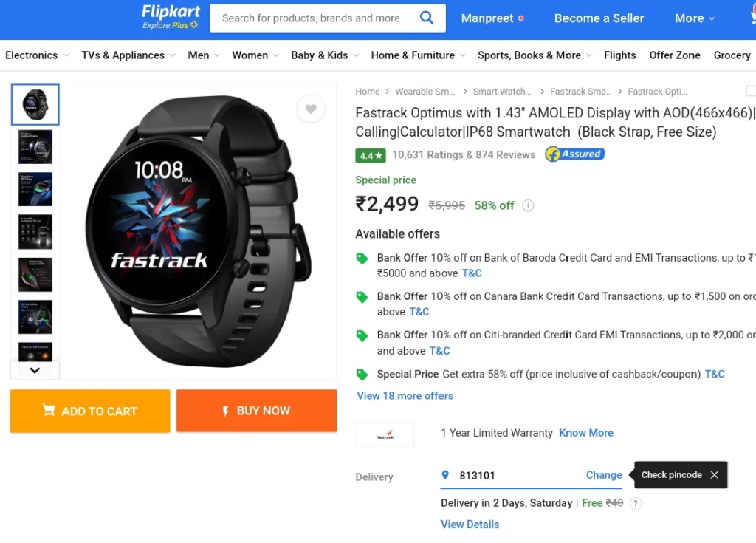
Task: Click the search products input field
Action: click(x=311, y=18)
